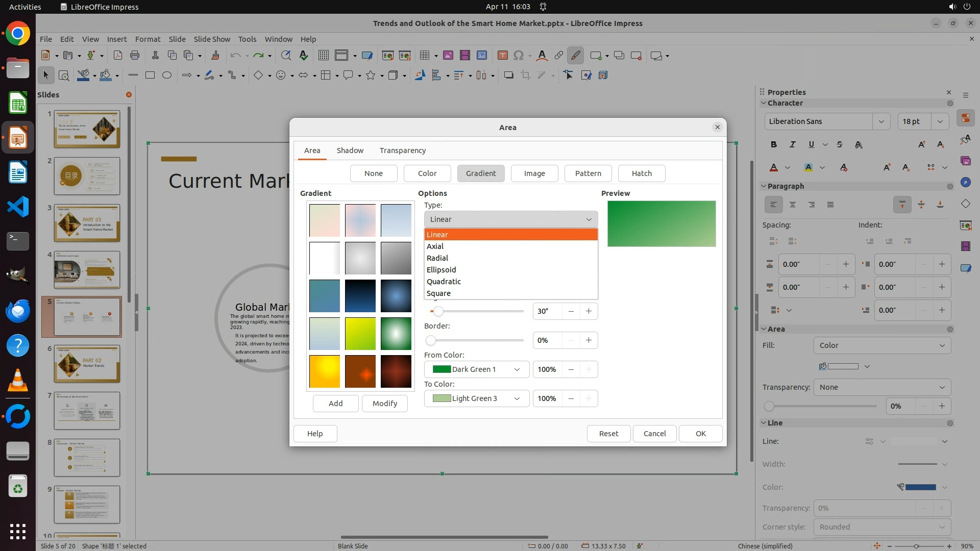Click the Bold icon in the Character panel

click(774, 145)
